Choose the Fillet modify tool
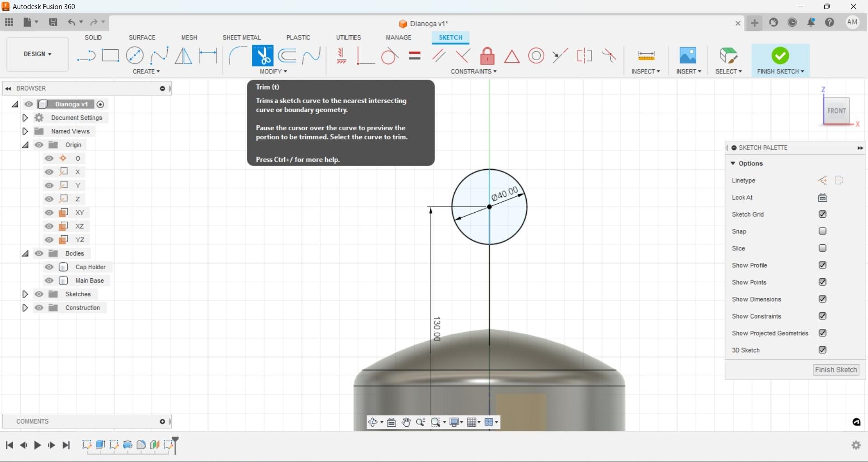 [x=238, y=56]
